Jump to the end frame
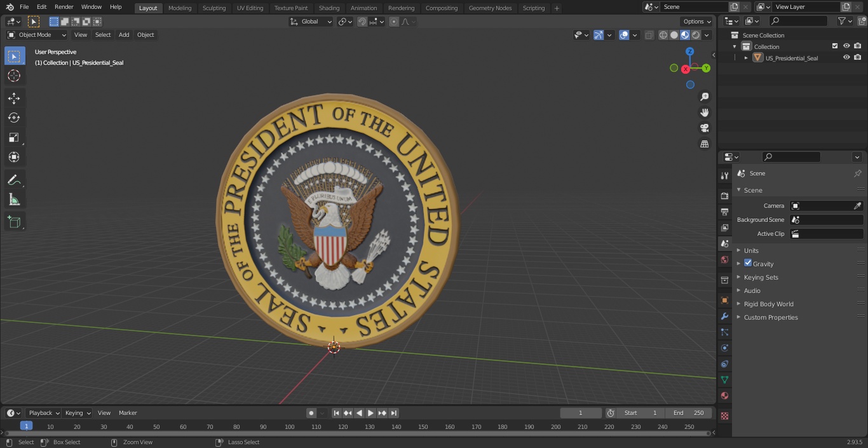Screen dimensions: 868x448 point(393,413)
